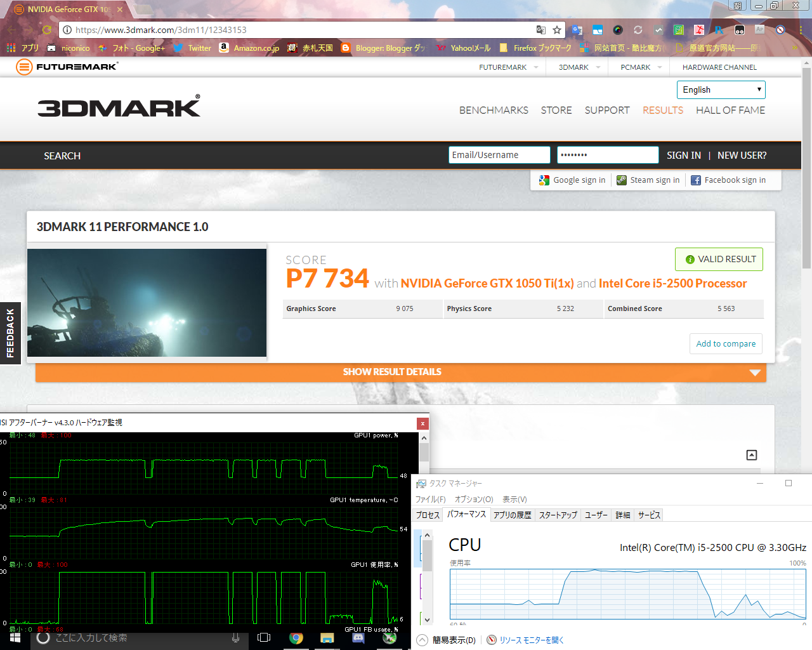
Task: Click Add to compare button
Action: (x=726, y=343)
